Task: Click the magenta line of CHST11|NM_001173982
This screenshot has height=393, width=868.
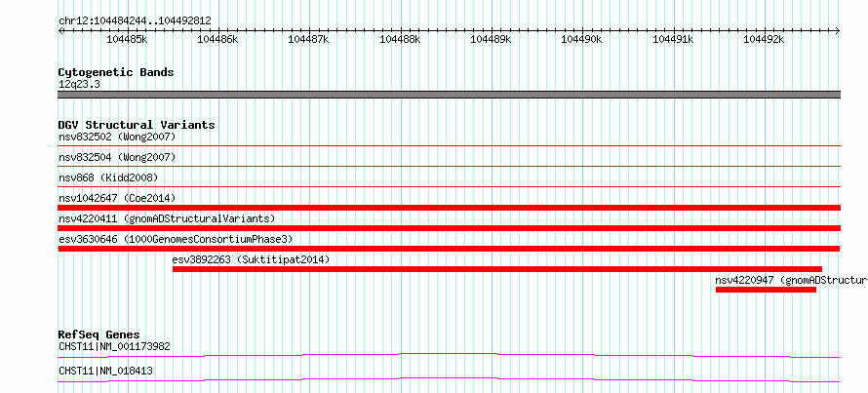Action: (x=450, y=355)
